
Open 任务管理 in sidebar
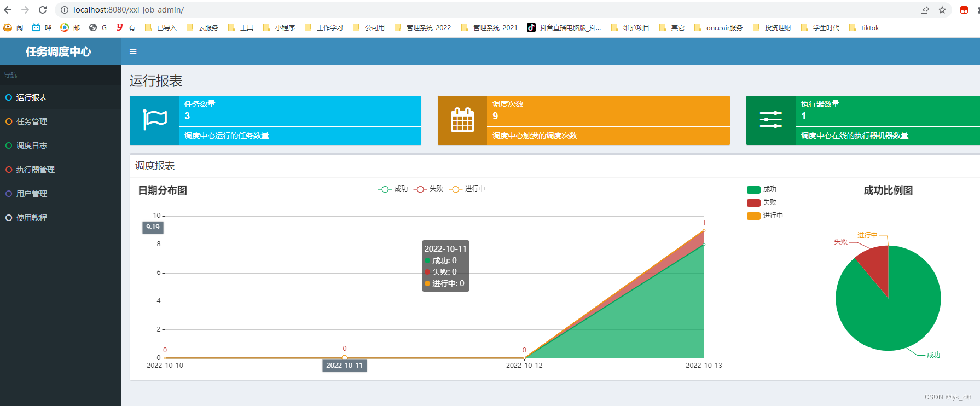[61, 121]
